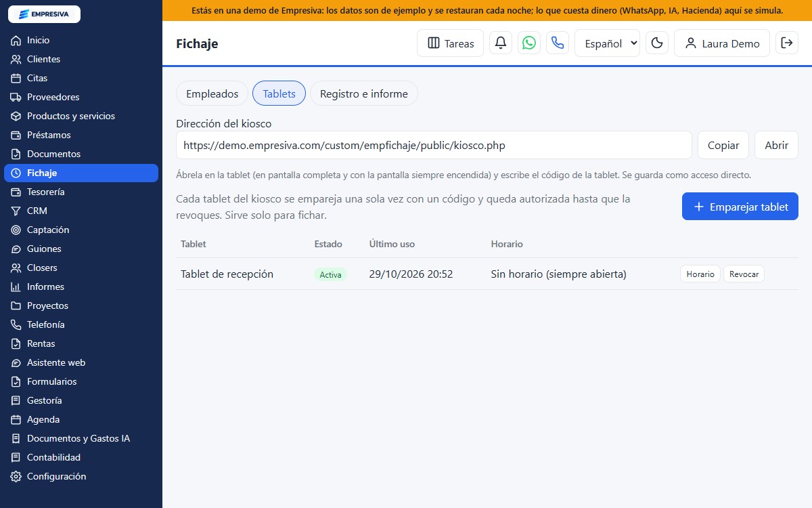Switch to the Empleados tab
The height and width of the screenshot is (508, 812).
pyautogui.click(x=212, y=93)
